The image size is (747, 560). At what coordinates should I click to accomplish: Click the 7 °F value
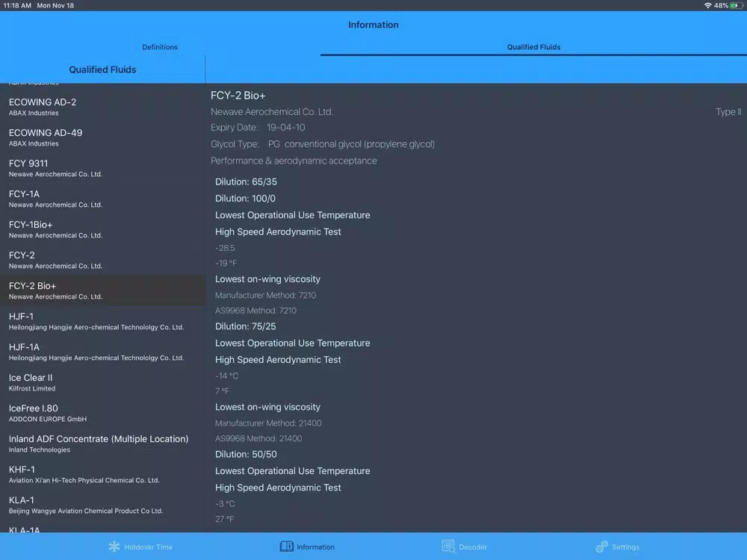click(x=222, y=391)
